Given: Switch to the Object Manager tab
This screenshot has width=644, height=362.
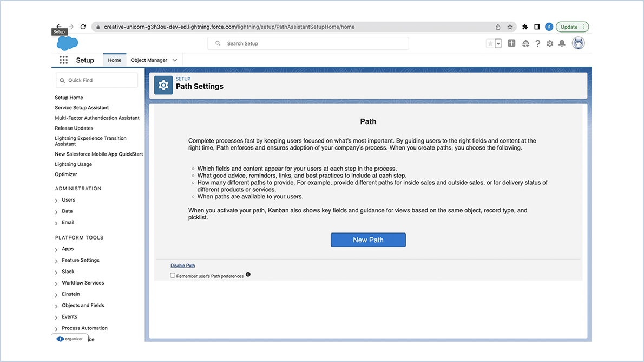Looking at the screenshot, I should [150, 60].
